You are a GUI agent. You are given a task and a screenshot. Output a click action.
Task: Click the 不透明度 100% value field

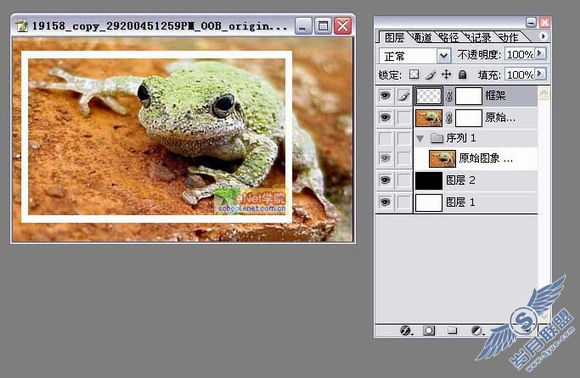(519, 55)
